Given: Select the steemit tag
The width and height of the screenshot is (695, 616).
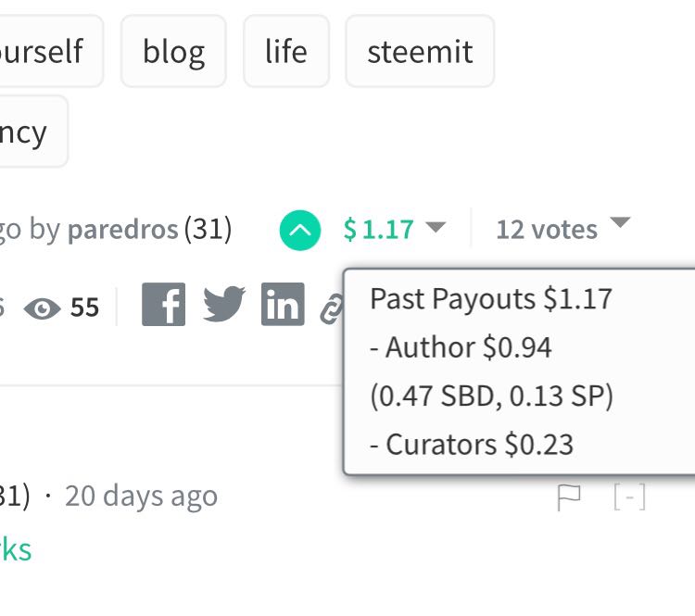Looking at the screenshot, I should [420, 51].
